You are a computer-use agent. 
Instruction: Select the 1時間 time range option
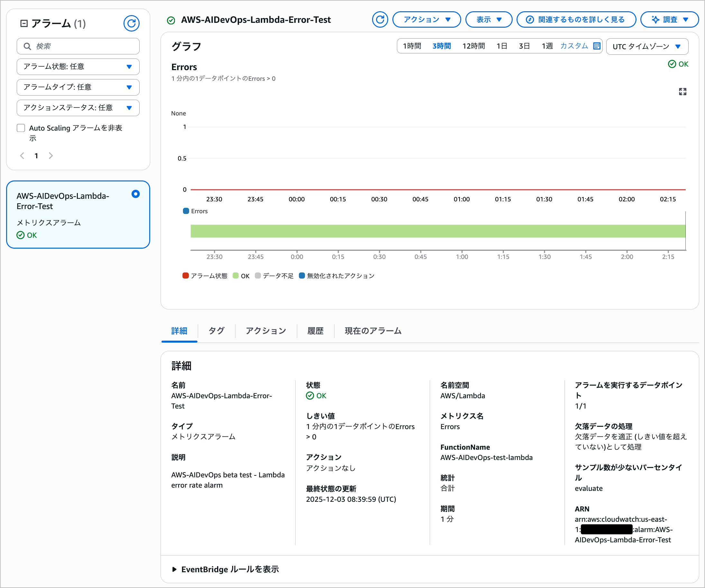(x=412, y=46)
